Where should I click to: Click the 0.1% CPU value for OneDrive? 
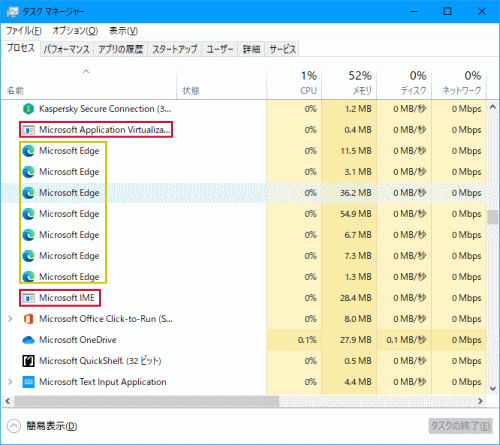tap(307, 340)
